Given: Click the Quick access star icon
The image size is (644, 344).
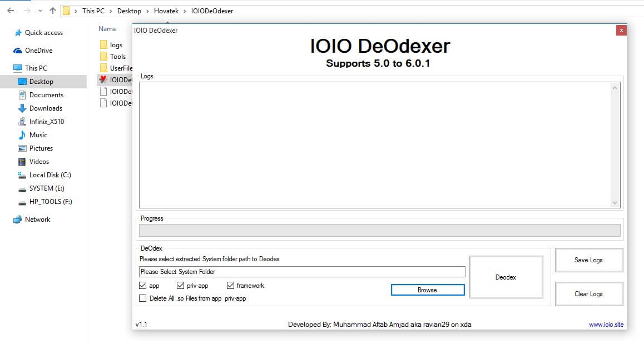Looking at the screenshot, I should (18, 33).
